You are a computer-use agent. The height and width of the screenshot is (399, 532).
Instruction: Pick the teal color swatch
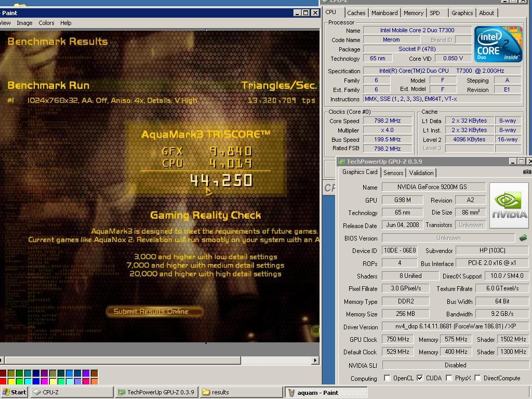coord(28,373)
